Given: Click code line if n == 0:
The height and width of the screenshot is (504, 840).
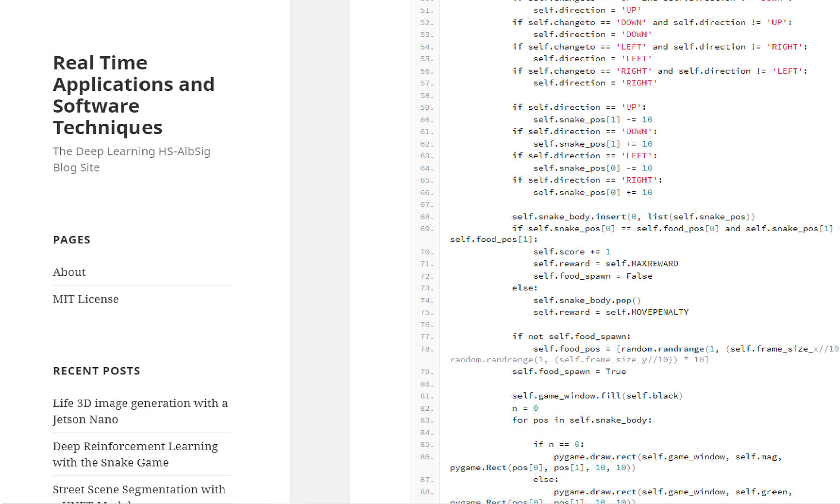Looking at the screenshot, I should point(558,444).
